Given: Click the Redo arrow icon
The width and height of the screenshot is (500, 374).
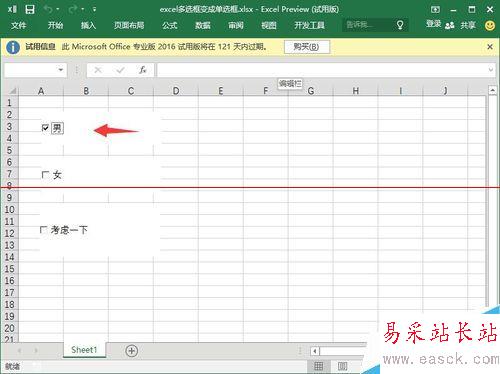Looking at the screenshot, I should [x=73, y=9].
